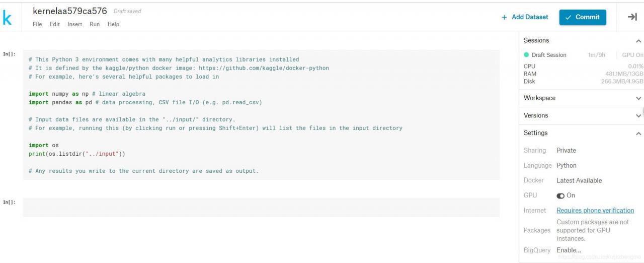Viewport: 644px width, 263px height.
Task: Click the checkmark icon on Commit
Action: (569, 17)
